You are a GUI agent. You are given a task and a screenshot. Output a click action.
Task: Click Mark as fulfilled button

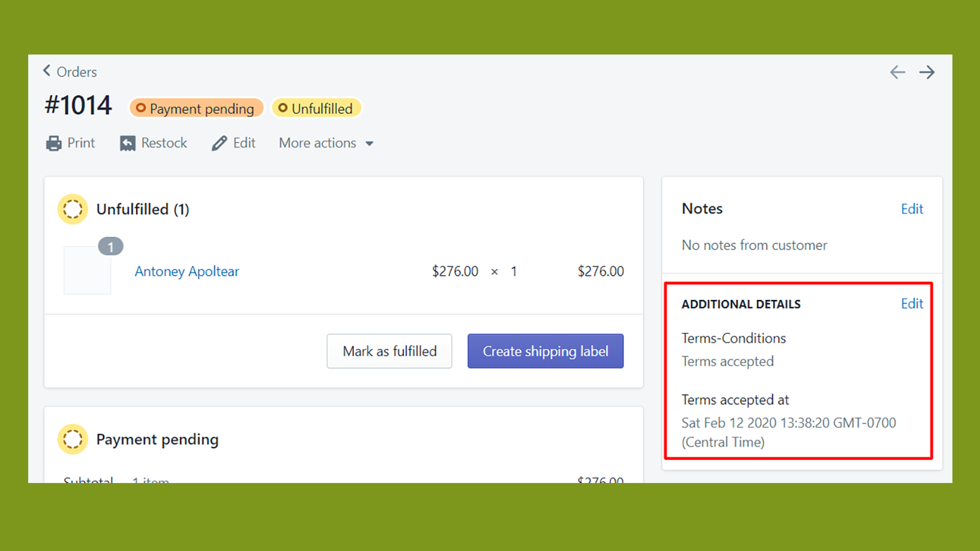[390, 351]
